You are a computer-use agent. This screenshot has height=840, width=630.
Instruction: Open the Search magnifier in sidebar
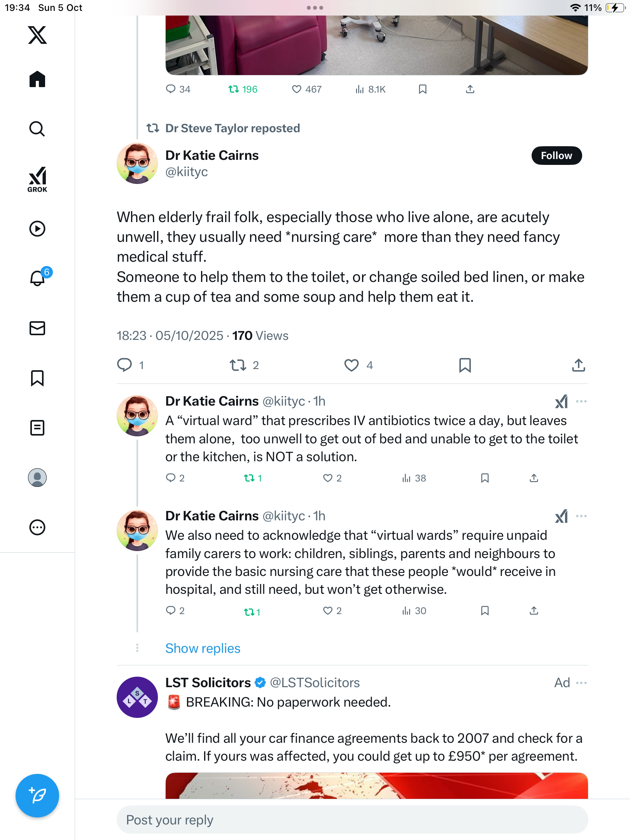[x=37, y=129]
